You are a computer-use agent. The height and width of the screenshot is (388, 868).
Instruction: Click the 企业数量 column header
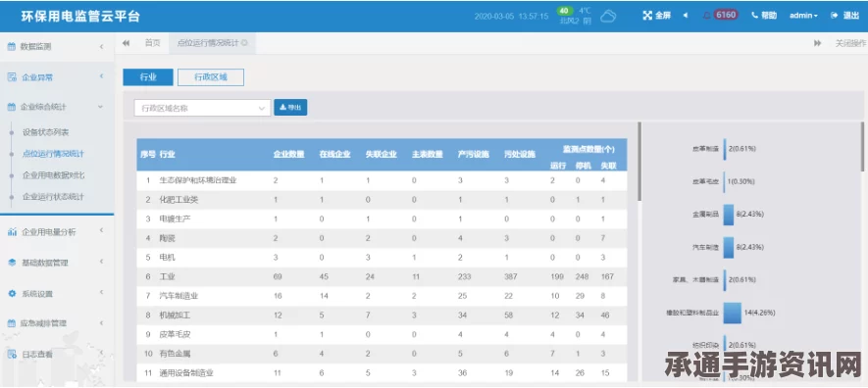point(289,155)
